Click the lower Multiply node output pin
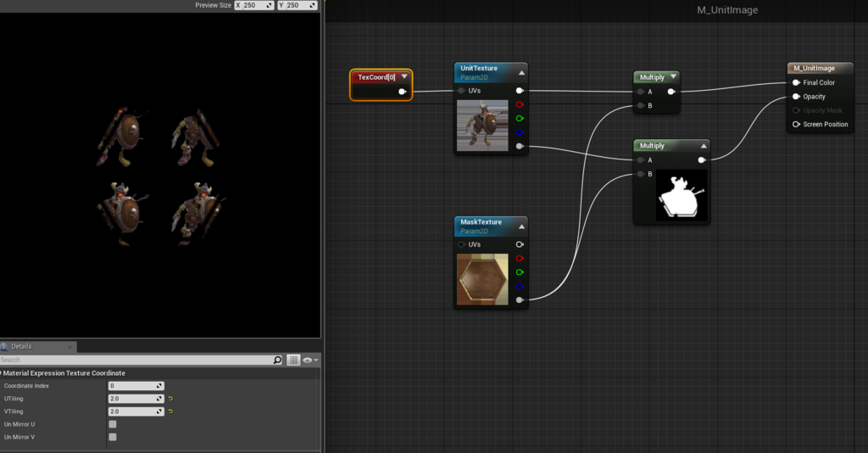 [x=701, y=160]
